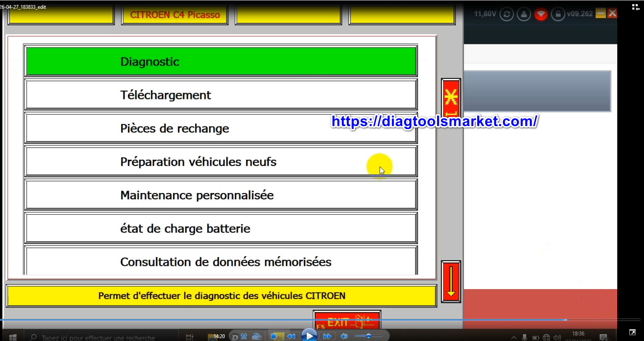Click the full-screen icon of player
644x341 pixels.
click(632, 333)
